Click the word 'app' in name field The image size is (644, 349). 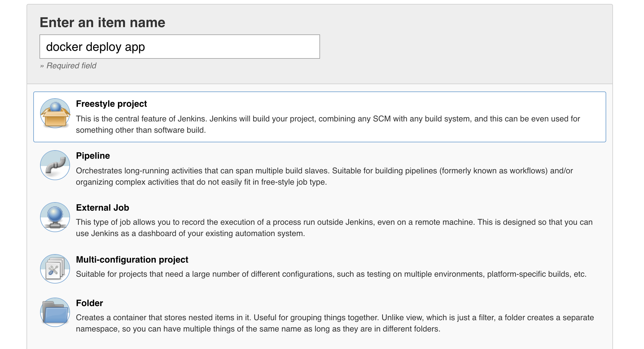(135, 47)
